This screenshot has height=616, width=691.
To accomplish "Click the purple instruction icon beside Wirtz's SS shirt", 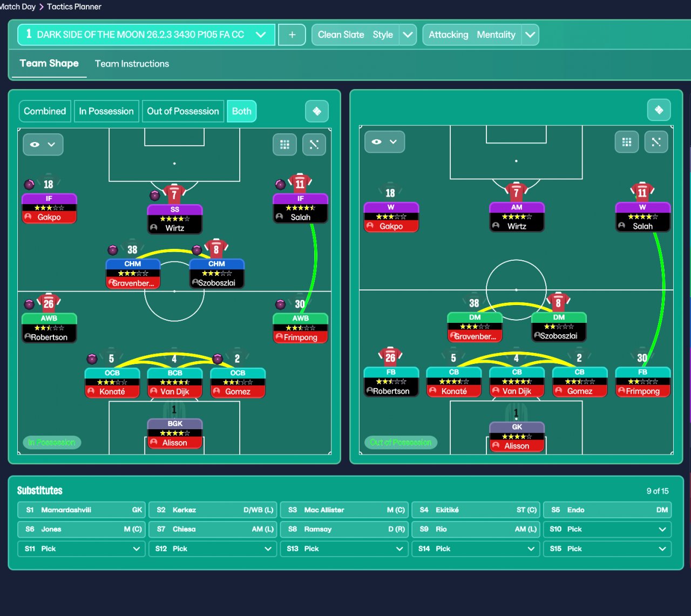I will tap(155, 195).
